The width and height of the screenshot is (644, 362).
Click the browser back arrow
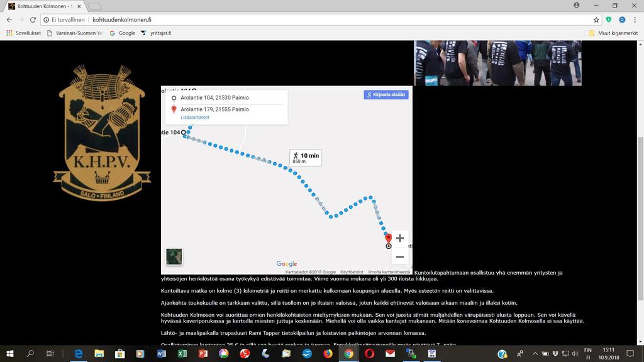[x=9, y=19]
